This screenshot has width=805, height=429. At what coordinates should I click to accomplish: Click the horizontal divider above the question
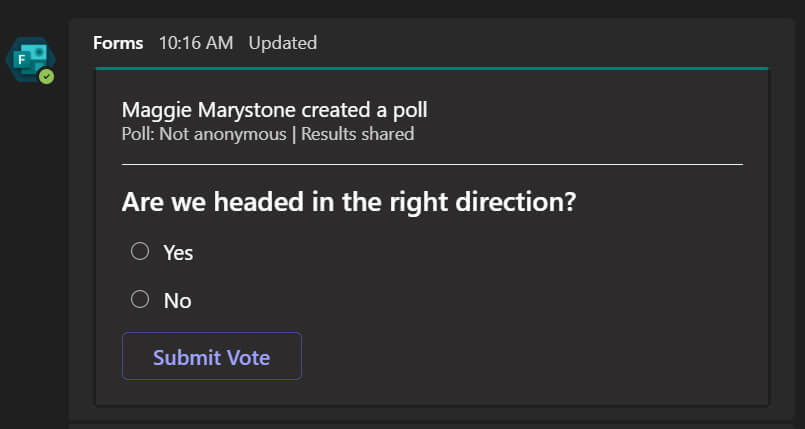coord(432,163)
